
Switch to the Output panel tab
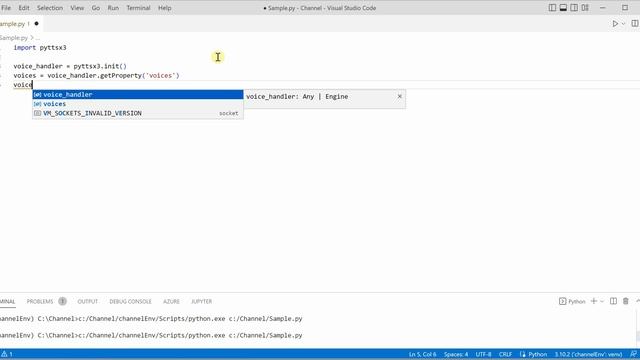[x=88, y=301]
